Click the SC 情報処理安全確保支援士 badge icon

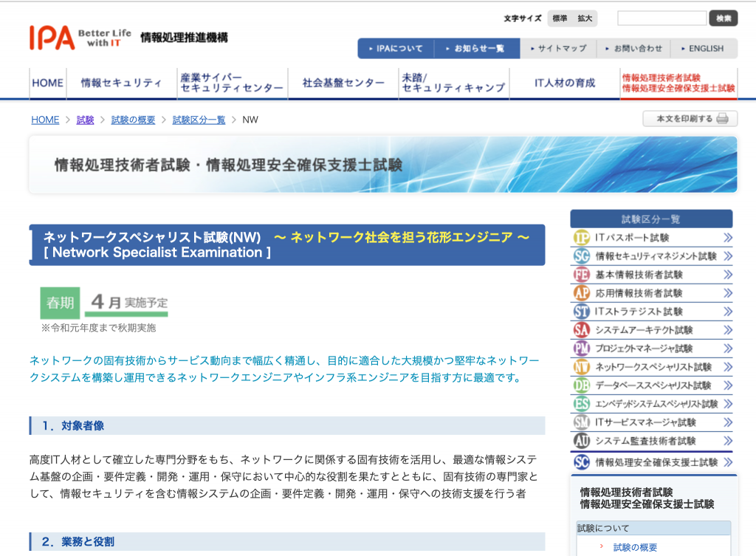[582, 462]
